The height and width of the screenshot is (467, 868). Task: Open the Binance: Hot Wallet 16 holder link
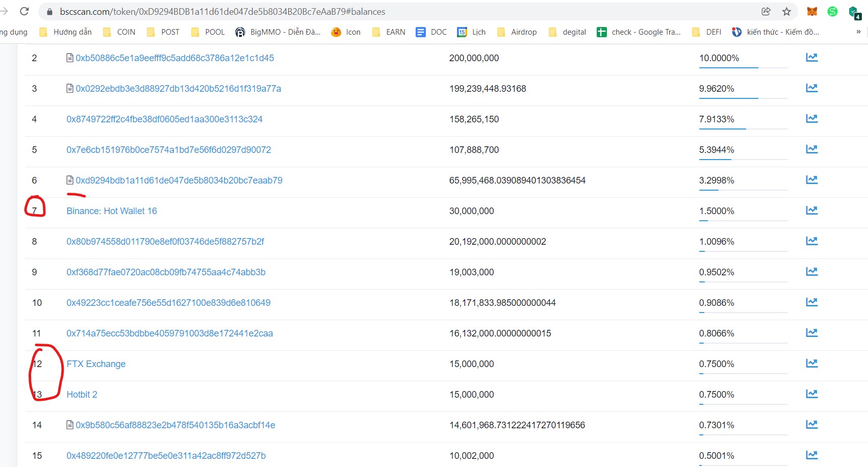112,211
